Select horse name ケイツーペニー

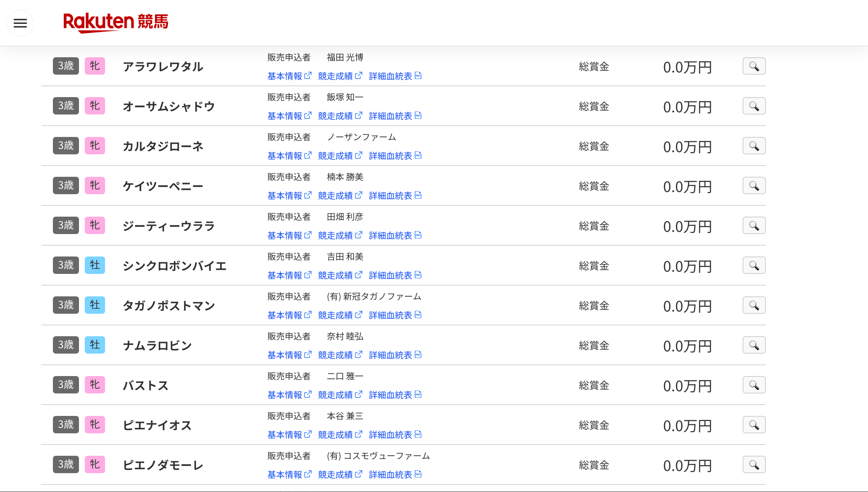tap(163, 186)
